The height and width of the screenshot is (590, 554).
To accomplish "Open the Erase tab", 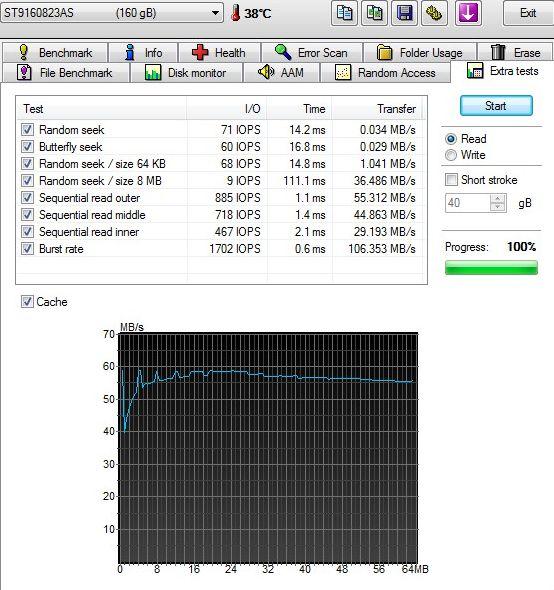I will [516, 52].
